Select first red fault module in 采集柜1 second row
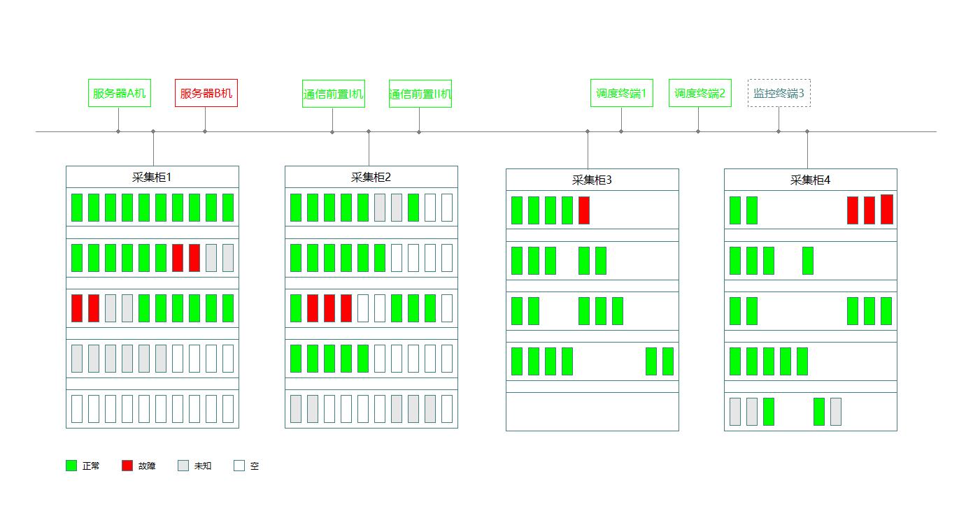The height and width of the screenshot is (518, 980). click(178, 258)
